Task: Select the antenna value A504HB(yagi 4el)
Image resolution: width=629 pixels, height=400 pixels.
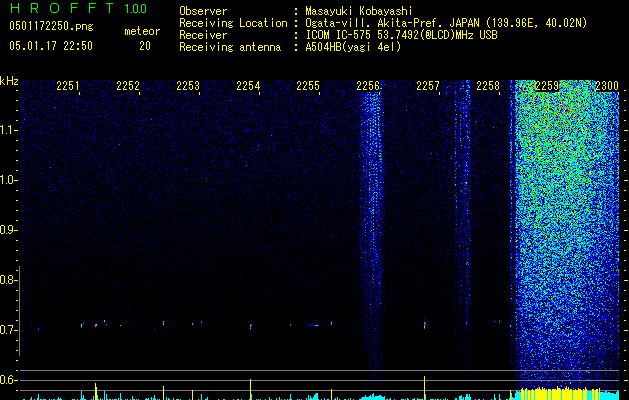Action: (353, 47)
